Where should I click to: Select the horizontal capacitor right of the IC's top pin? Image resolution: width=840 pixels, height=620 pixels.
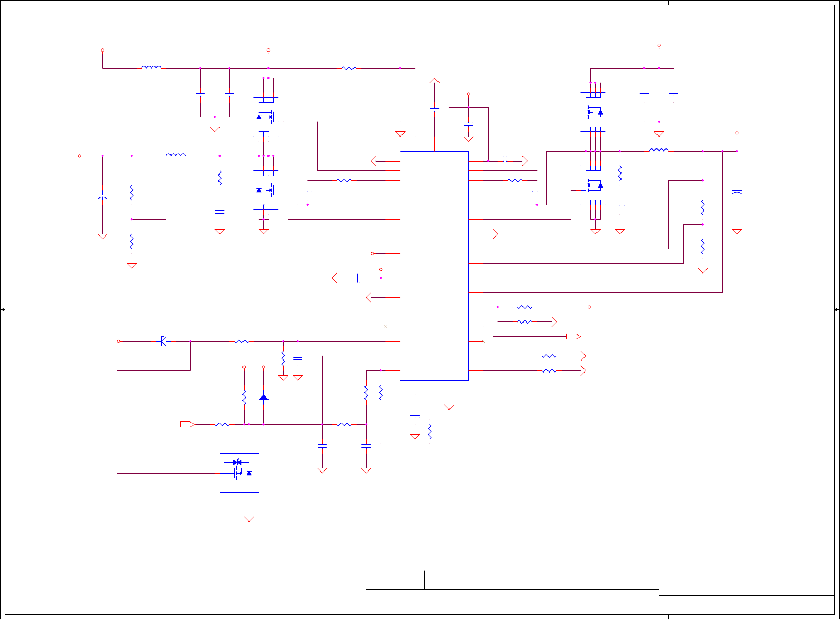pos(505,161)
